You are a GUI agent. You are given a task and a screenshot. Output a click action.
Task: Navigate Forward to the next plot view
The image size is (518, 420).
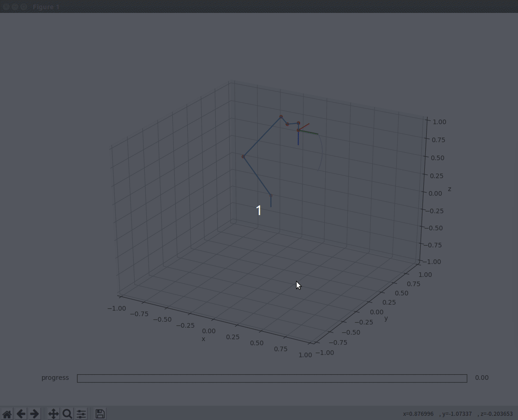pos(35,414)
